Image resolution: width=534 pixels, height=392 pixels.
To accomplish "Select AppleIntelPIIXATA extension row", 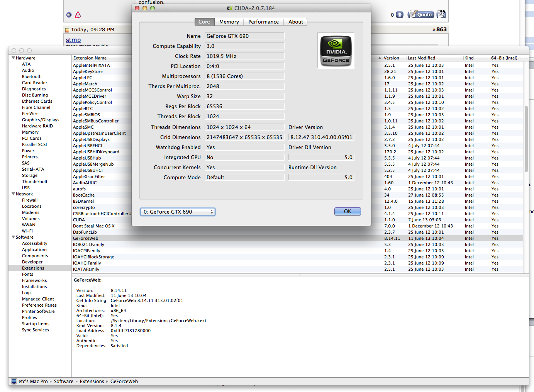I will click(x=102, y=65).
